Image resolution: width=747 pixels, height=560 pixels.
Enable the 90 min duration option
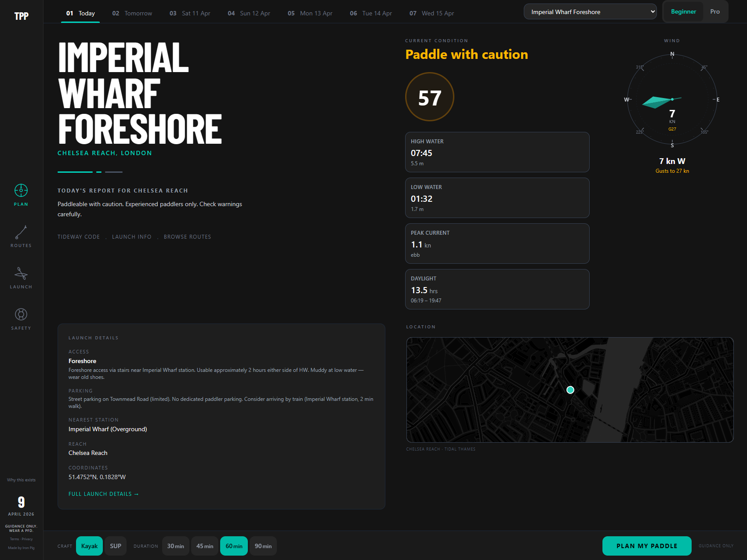(263, 545)
